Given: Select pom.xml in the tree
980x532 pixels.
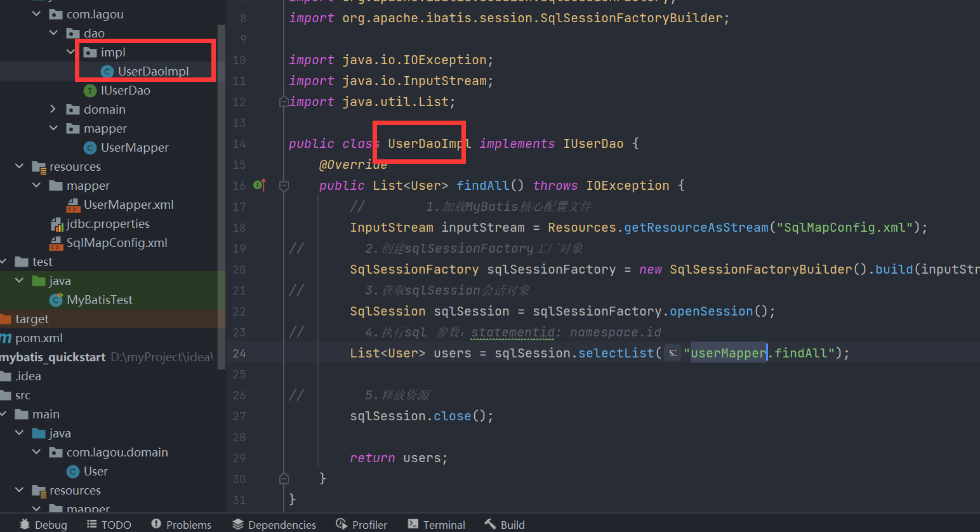Looking at the screenshot, I should [x=39, y=338].
